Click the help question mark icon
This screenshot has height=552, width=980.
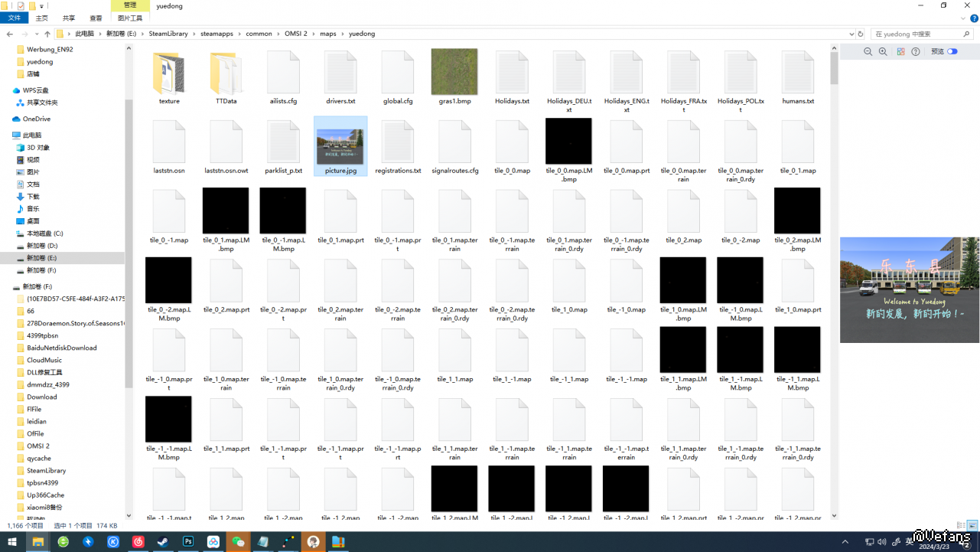click(916, 51)
